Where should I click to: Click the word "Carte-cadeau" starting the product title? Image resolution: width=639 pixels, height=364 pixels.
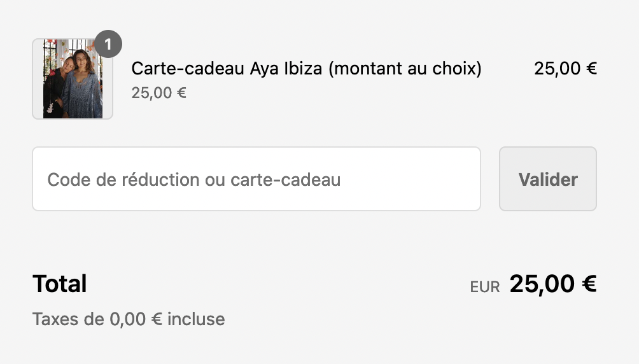(188, 69)
